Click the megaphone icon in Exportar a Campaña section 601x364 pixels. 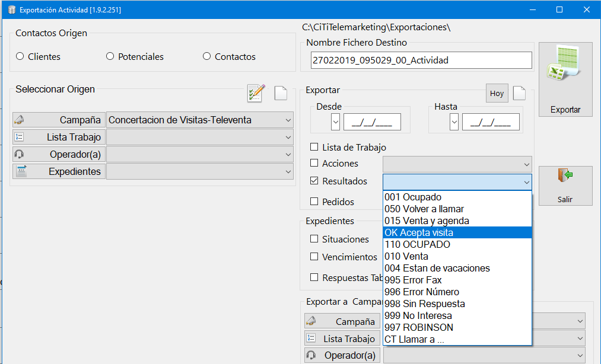(x=311, y=321)
